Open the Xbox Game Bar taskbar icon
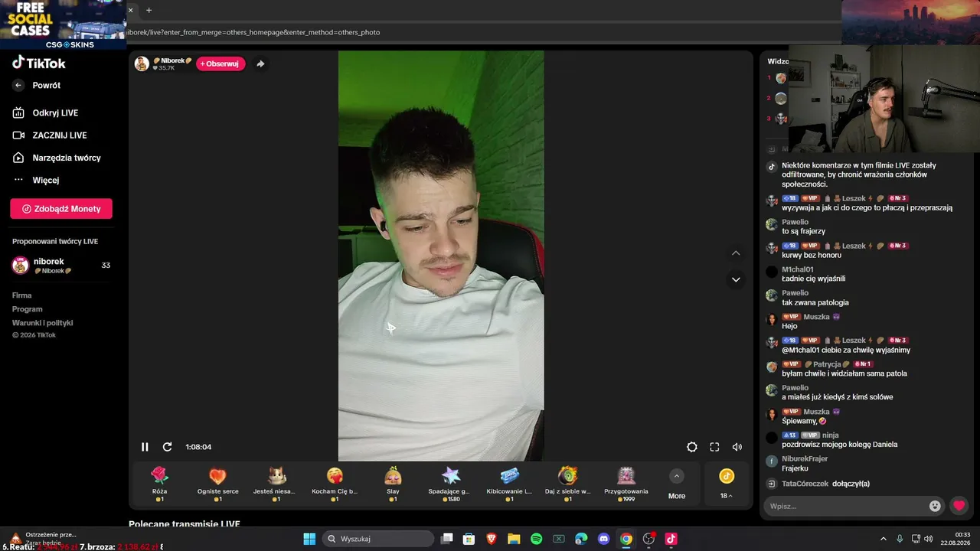The height and width of the screenshot is (551, 980). click(559, 539)
